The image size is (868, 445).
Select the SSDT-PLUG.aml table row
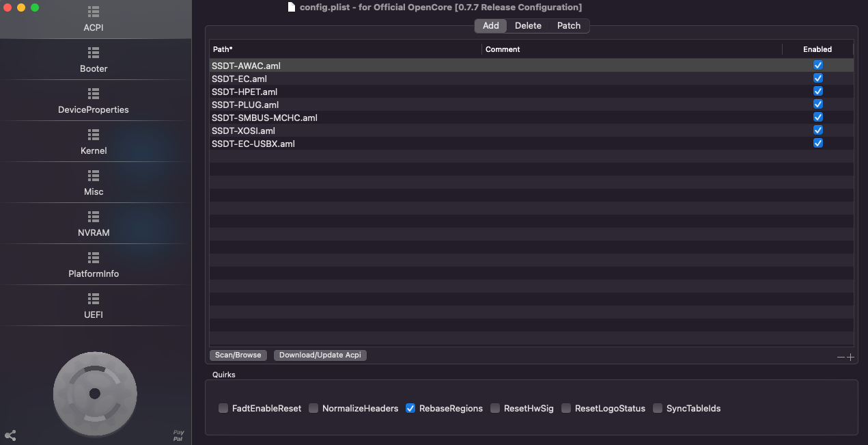[341, 105]
